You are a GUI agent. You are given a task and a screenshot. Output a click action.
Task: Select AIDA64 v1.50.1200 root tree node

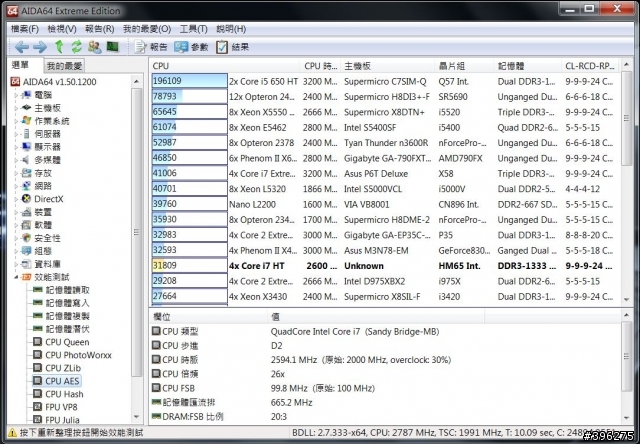tap(59, 82)
